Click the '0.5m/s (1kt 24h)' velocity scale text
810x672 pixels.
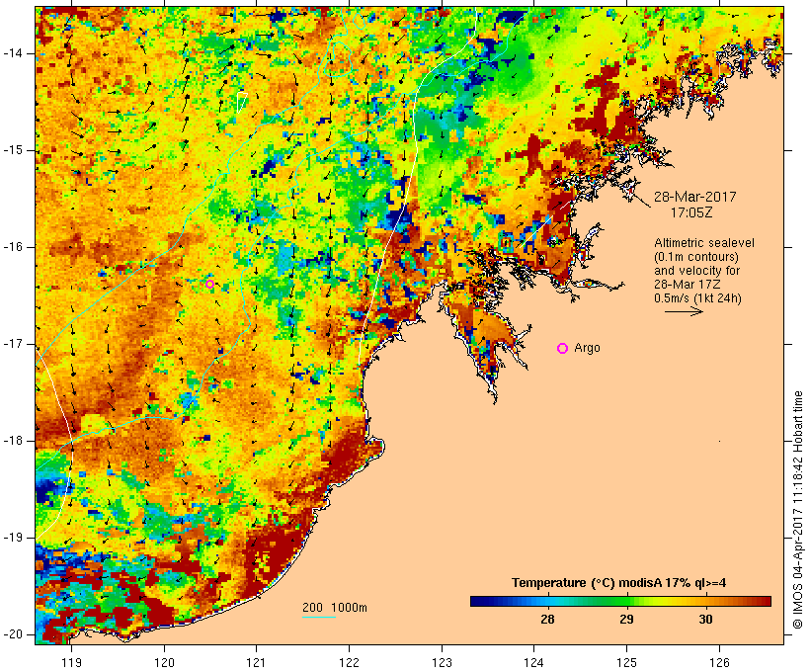click(697, 298)
